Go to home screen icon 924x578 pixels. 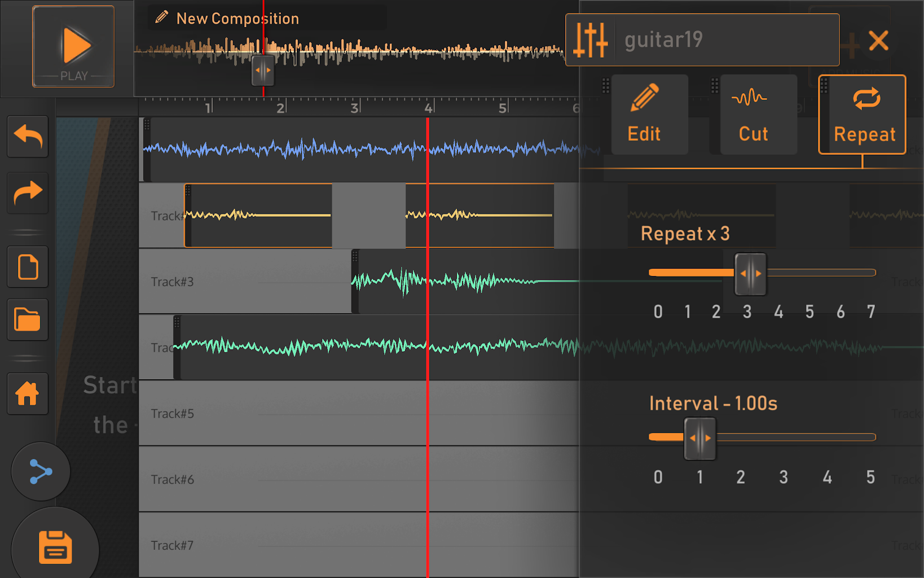[28, 393]
